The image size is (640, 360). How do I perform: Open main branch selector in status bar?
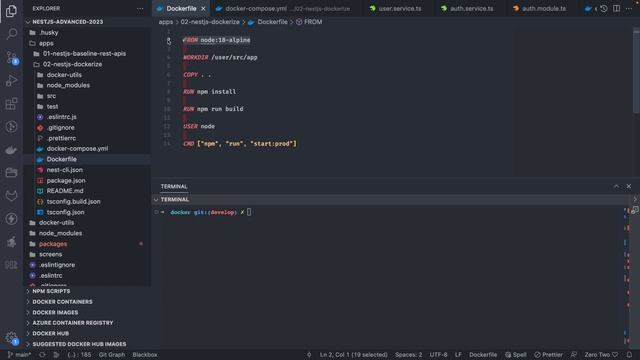tap(19, 355)
